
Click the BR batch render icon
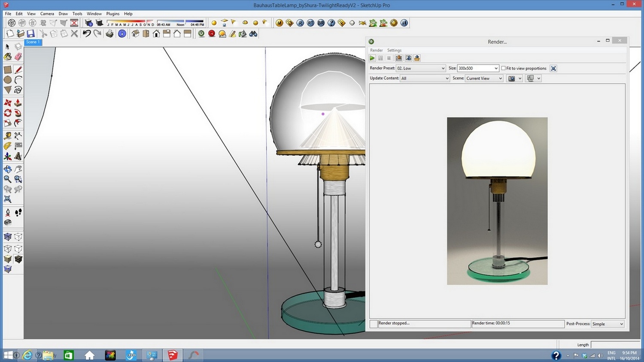pyautogui.click(x=321, y=23)
